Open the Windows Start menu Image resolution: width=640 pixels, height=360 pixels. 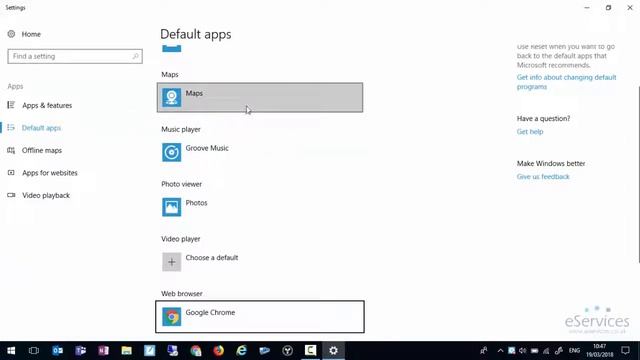click(11, 350)
